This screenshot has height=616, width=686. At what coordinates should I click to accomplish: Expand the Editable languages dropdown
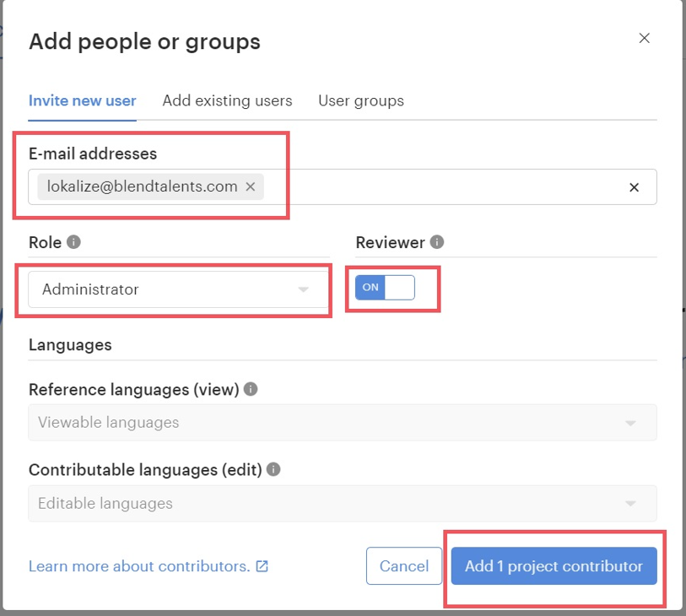tap(342, 503)
